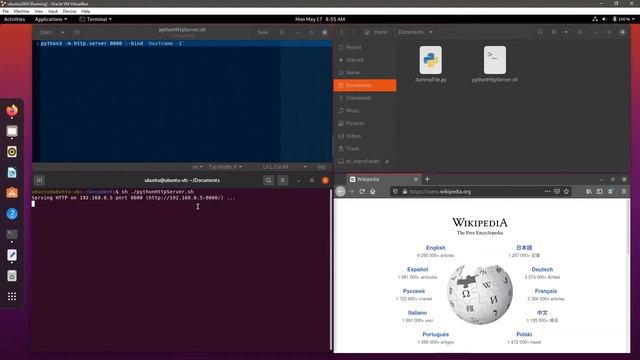Show Applications grid in the dock

tap(12, 296)
